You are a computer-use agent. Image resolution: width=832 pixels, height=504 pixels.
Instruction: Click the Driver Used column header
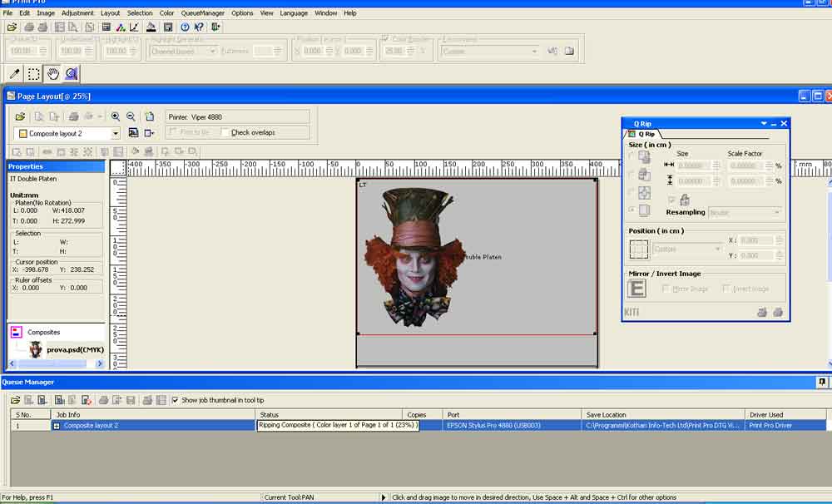click(785, 415)
